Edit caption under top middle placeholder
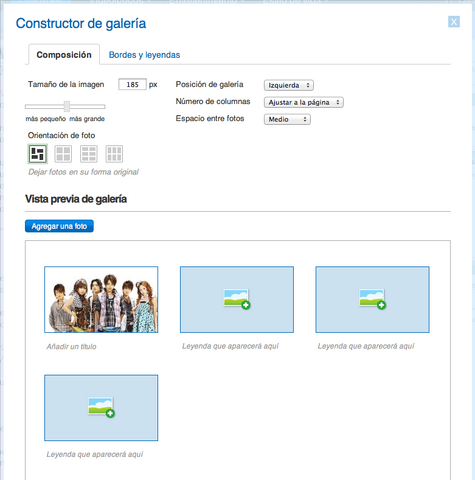 pos(230,346)
